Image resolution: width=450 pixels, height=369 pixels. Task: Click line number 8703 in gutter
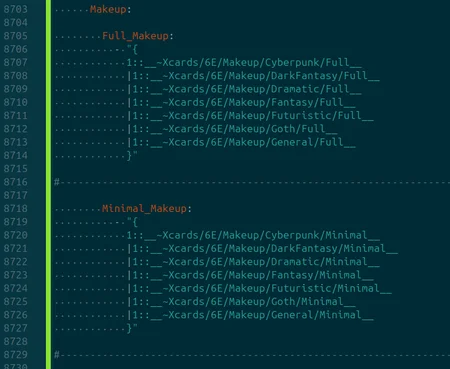[x=15, y=9]
